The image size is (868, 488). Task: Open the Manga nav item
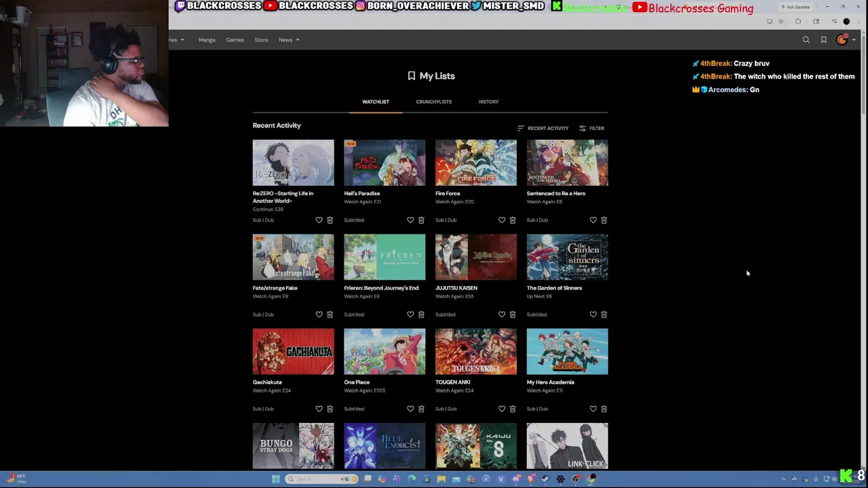pyautogui.click(x=207, y=40)
